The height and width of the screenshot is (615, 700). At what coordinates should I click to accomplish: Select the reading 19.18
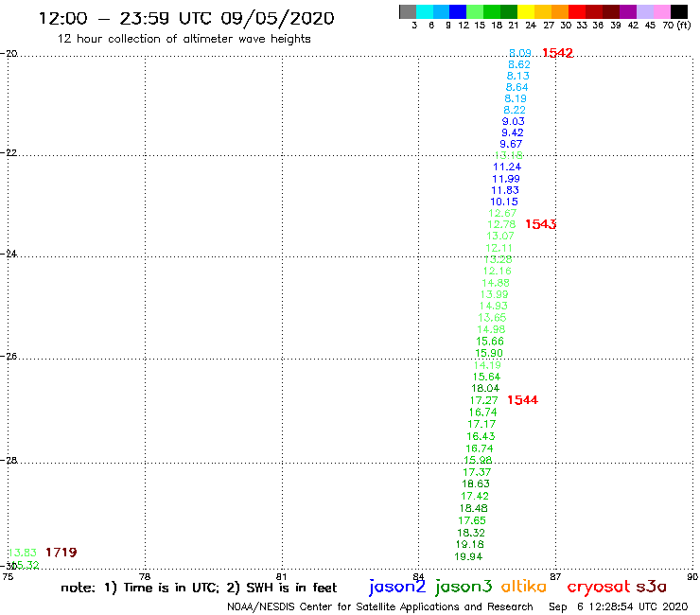(x=469, y=544)
